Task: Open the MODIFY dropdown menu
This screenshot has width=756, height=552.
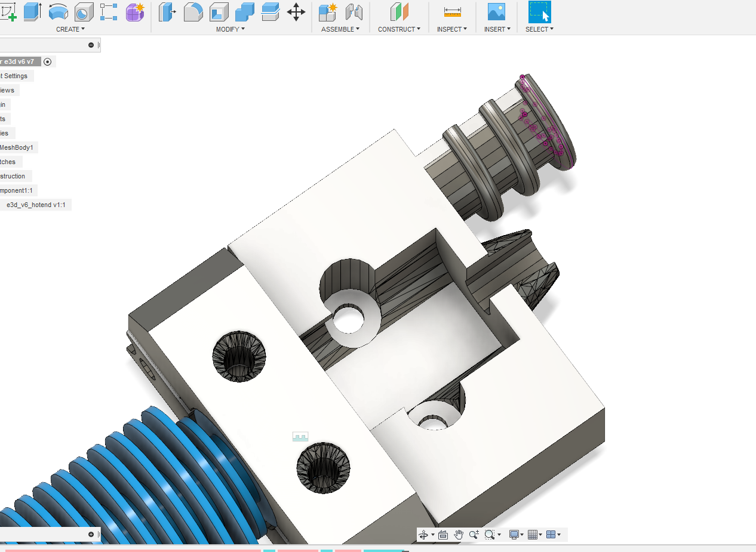Action: click(231, 29)
